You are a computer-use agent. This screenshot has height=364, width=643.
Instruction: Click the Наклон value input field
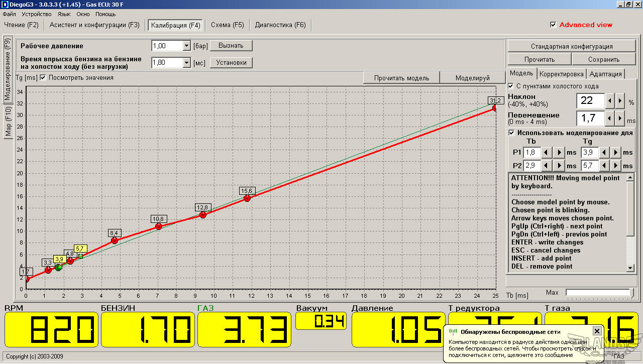(x=590, y=100)
